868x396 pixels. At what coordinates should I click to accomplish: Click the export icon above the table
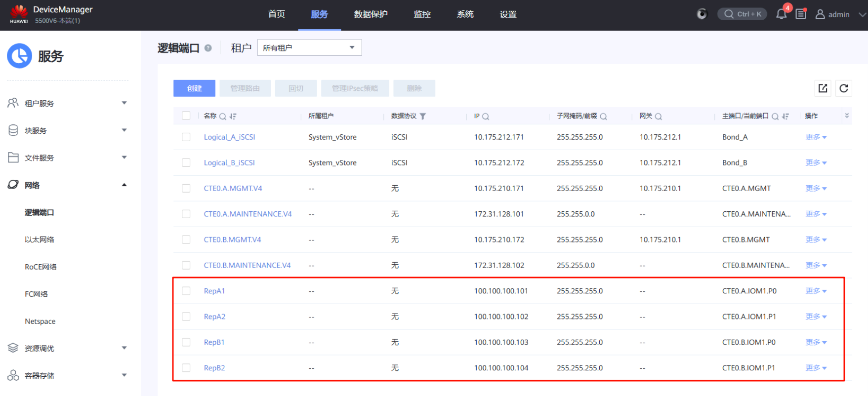pos(823,88)
